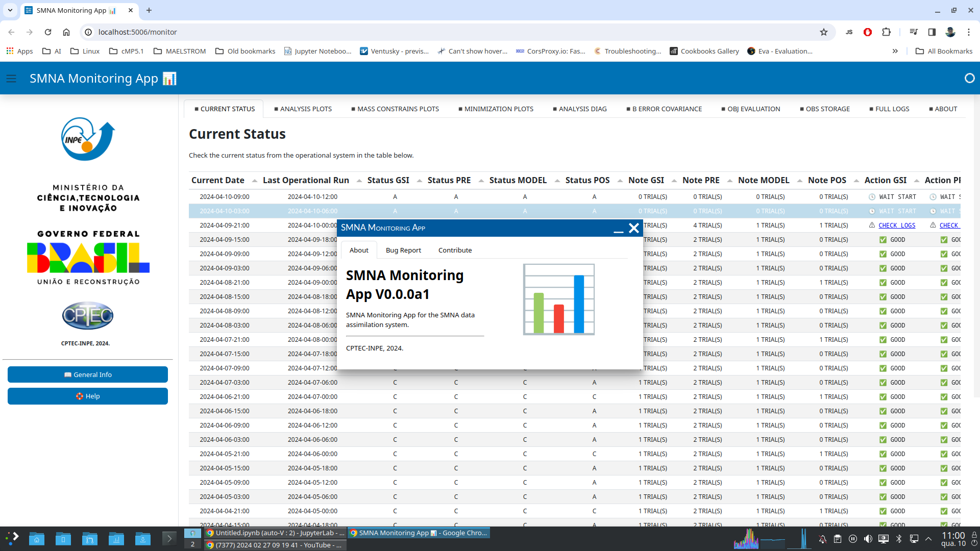Expand the hidden bookmarks chevron
Screen dimensions: 980x551
coord(895,51)
